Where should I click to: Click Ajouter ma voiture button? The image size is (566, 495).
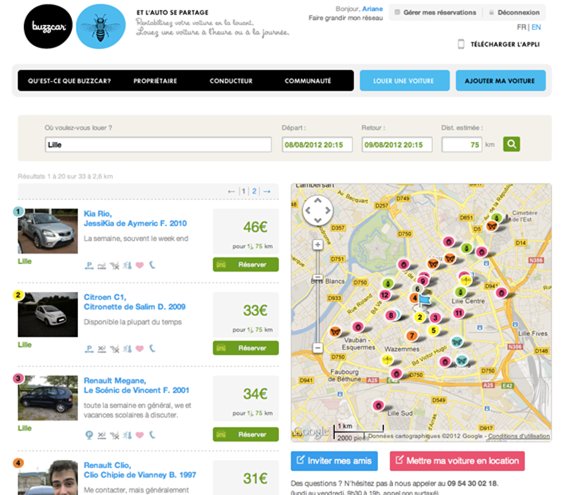[x=501, y=81]
